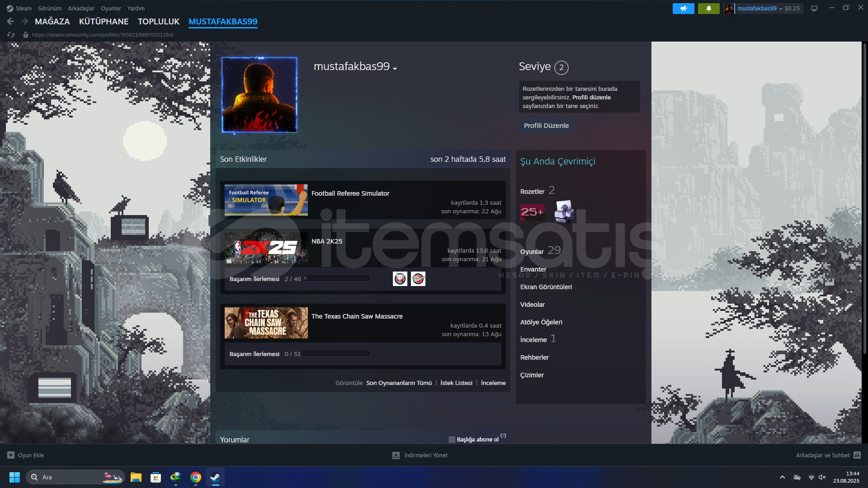Expand the mustafakbas99 profile name dropdown
Viewport: 868px width, 488px height.
(x=395, y=69)
